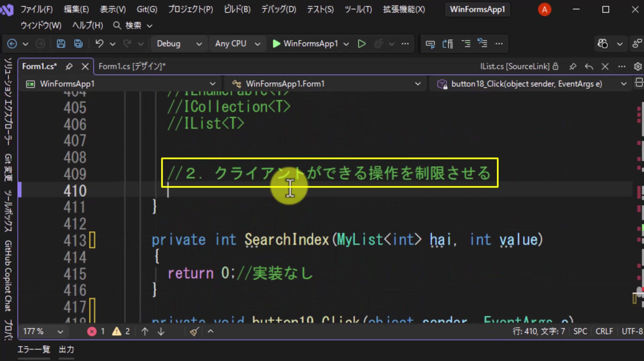Screen dimensions: 644x361
Task: Open the 拡張機能(X) menu
Action: click(x=404, y=9)
